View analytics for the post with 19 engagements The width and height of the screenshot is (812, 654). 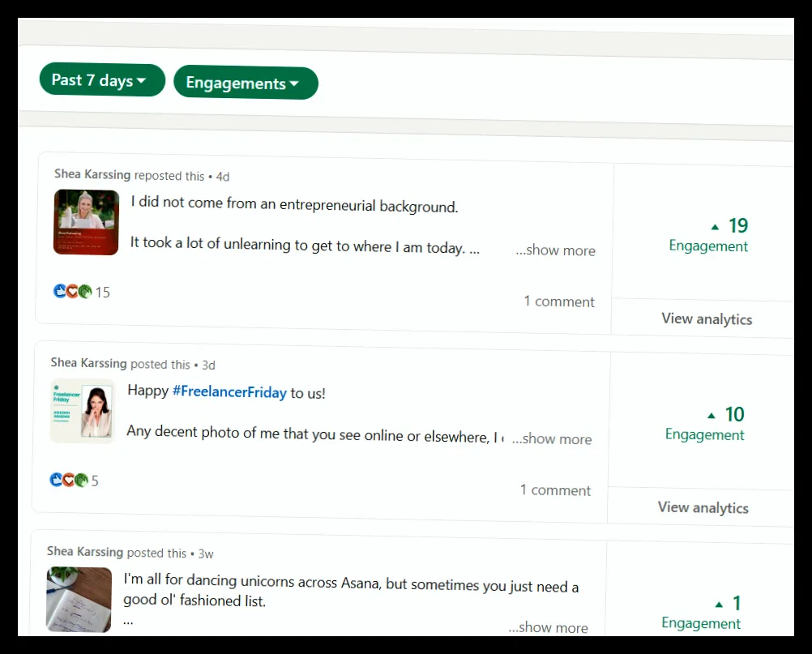707,319
